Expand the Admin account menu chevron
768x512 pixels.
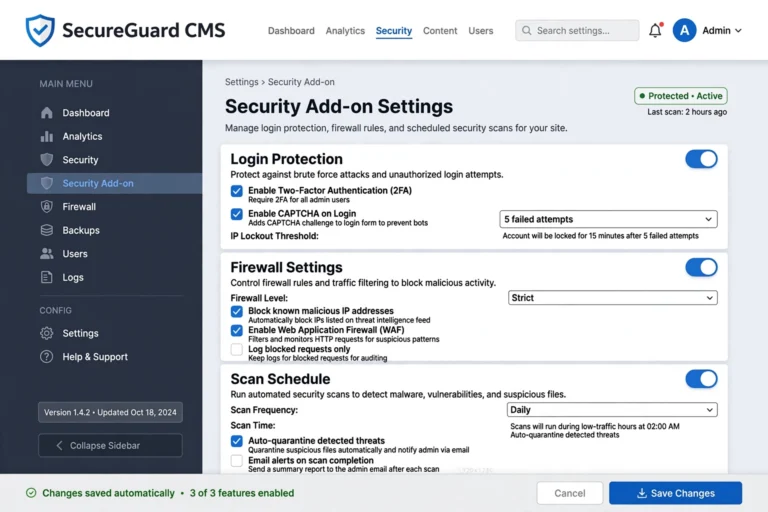(x=738, y=30)
